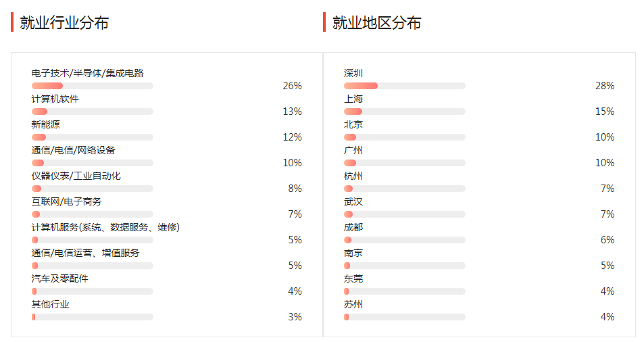Click the 深圳 region progress bar
The image size is (644, 342).
(404, 86)
